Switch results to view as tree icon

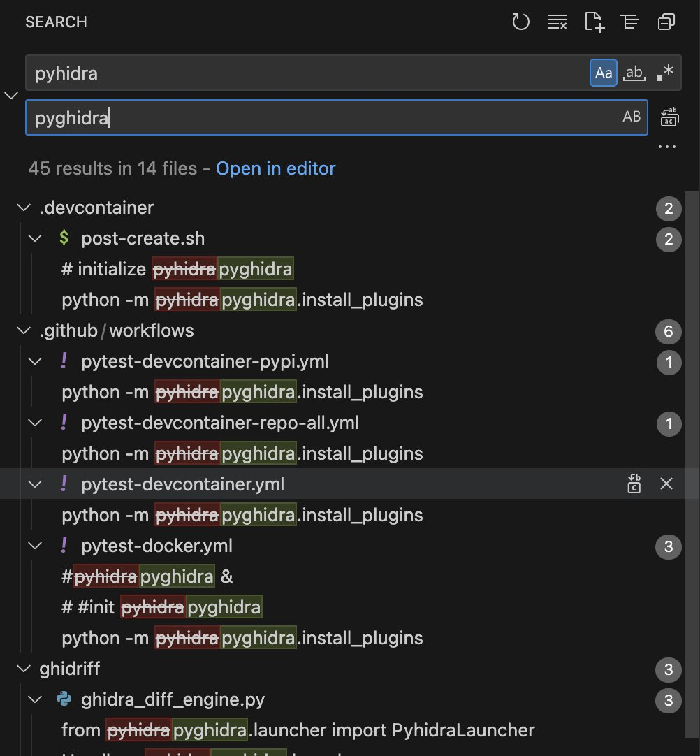coord(629,22)
